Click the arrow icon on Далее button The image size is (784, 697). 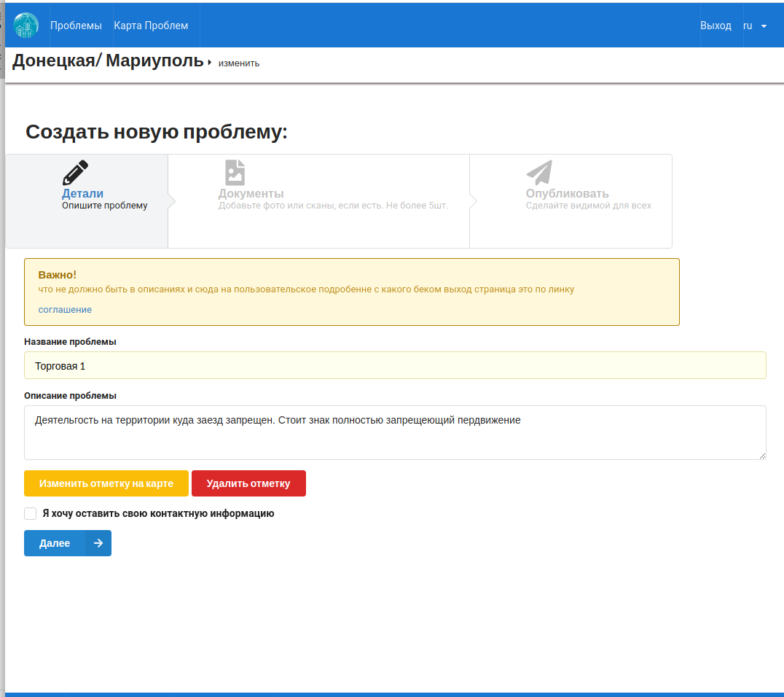98,543
